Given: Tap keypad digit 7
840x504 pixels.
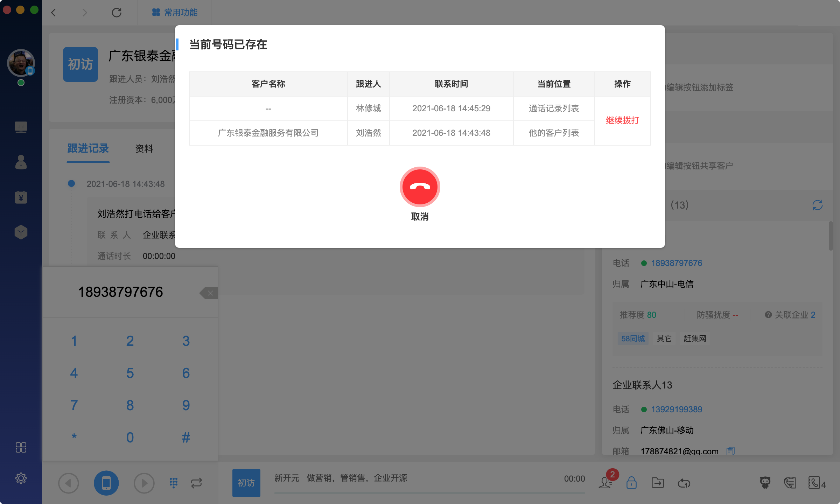Looking at the screenshot, I should (x=74, y=405).
